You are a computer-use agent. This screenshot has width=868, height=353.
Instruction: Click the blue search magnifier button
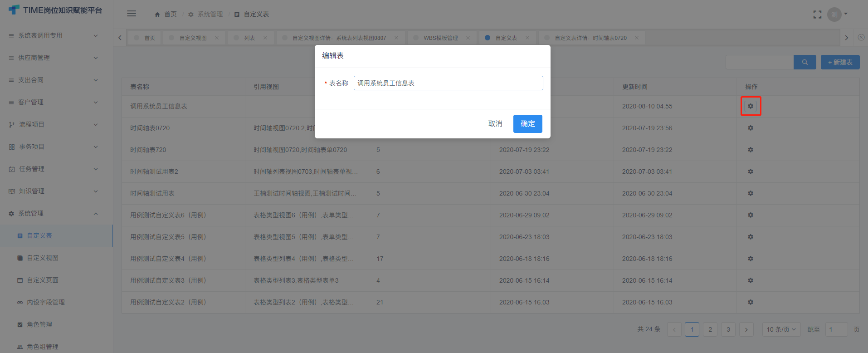(x=805, y=62)
